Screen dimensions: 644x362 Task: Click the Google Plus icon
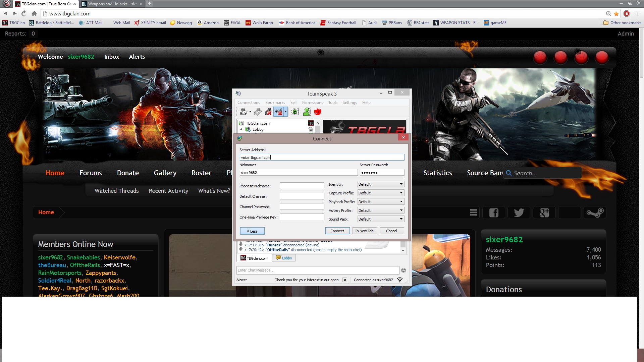click(x=544, y=213)
